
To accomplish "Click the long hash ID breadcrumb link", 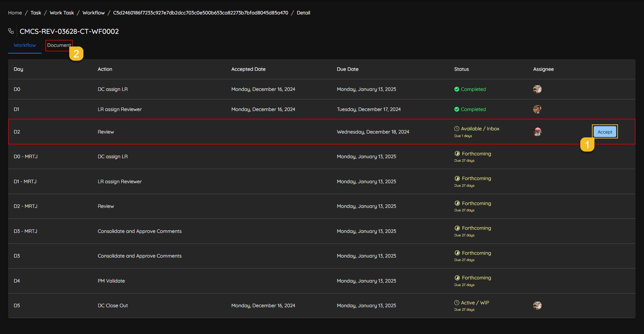I will 201,13.
